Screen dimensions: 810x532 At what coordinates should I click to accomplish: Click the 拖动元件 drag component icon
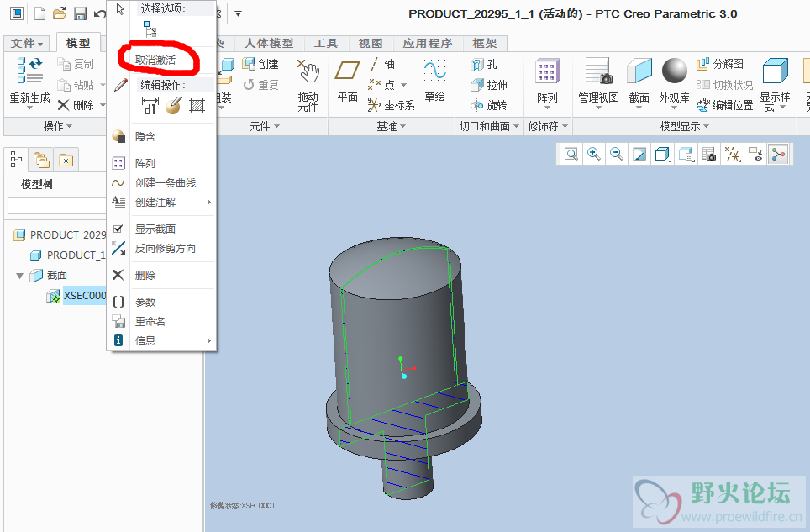(x=308, y=71)
